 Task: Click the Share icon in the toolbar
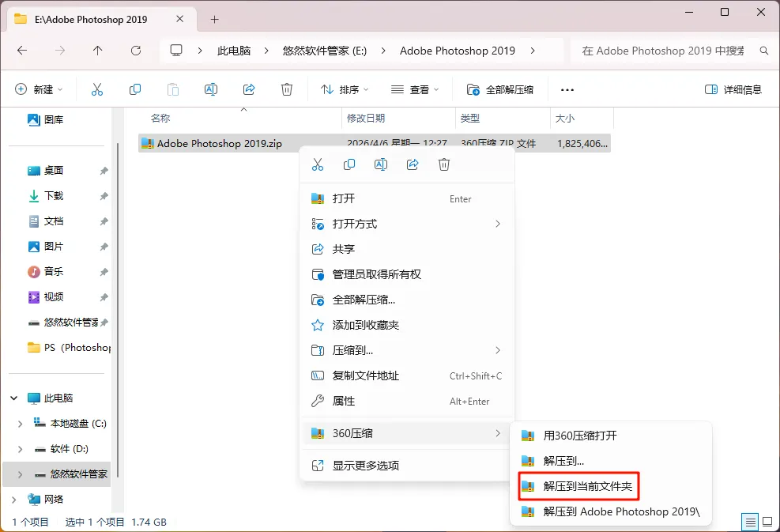(249, 89)
